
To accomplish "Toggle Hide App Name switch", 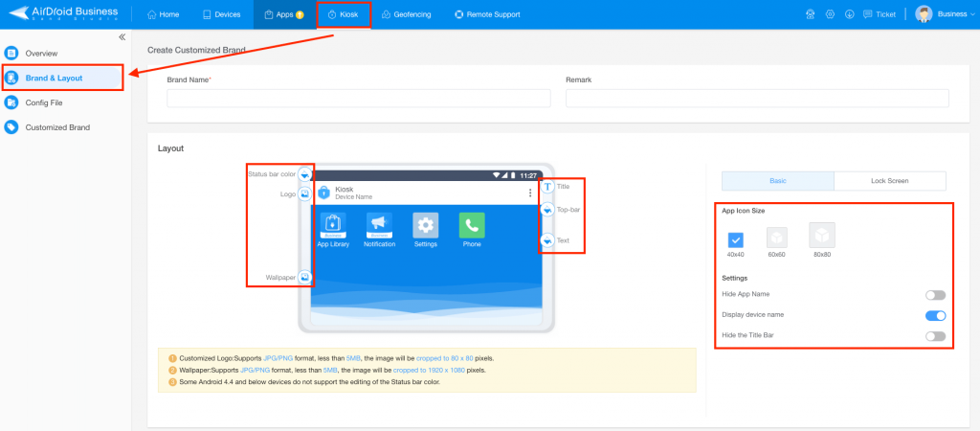I will 936,295.
